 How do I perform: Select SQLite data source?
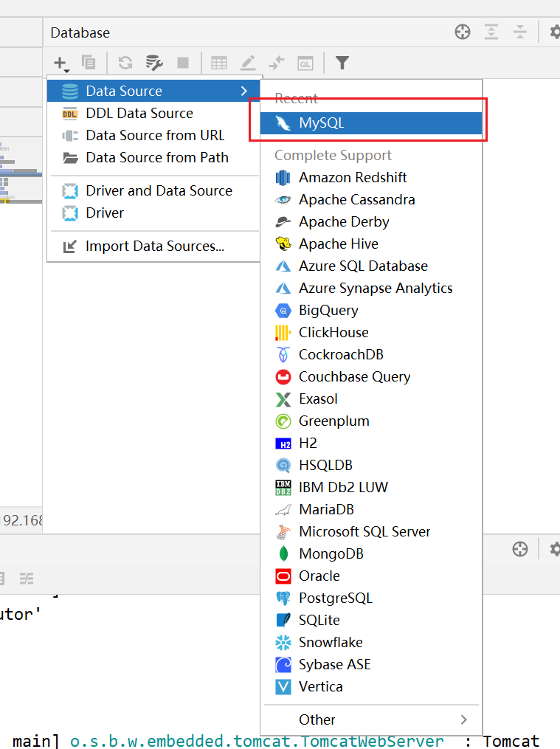pyautogui.click(x=371, y=620)
